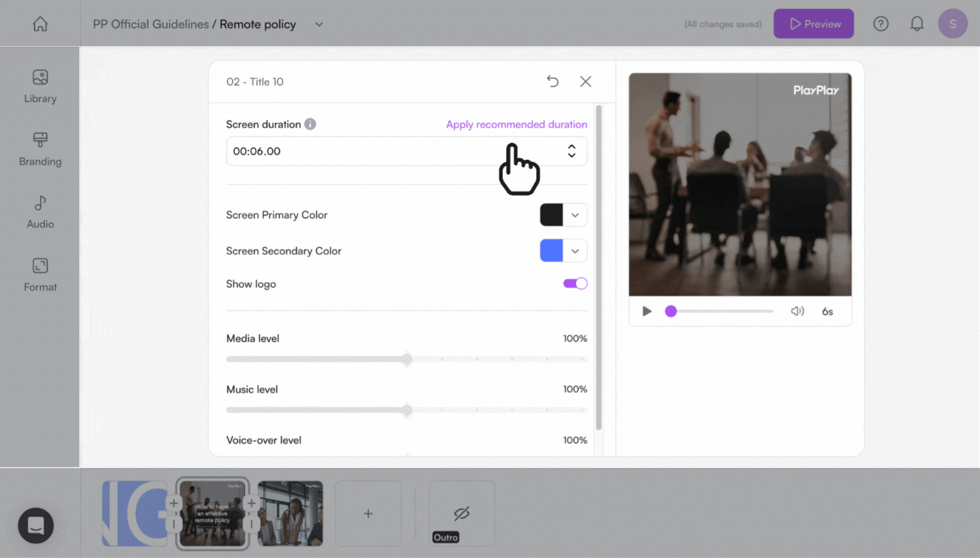980x558 pixels.
Task: Play the video preview
Action: (x=647, y=311)
